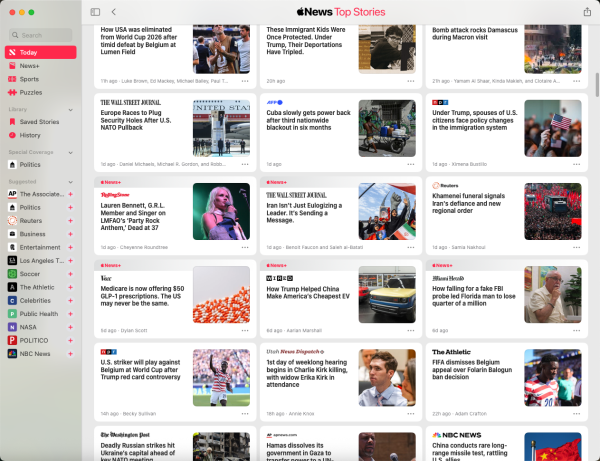Follow Public Health with plus button

click(x=70, y=314)
